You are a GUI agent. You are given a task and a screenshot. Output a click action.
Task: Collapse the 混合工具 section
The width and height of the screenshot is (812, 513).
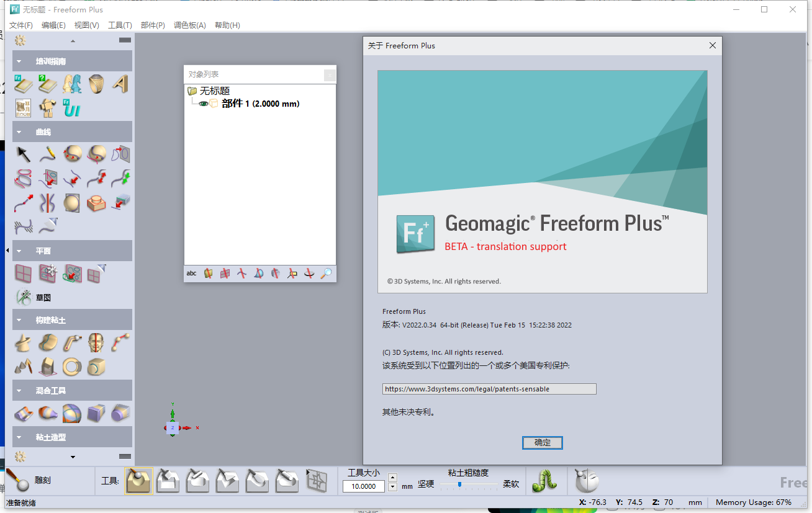tap(19, 391)
